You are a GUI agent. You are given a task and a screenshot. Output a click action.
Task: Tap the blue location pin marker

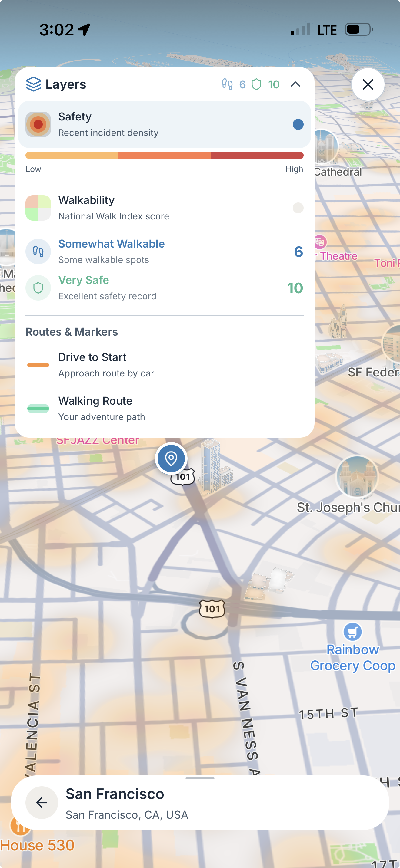171,458
